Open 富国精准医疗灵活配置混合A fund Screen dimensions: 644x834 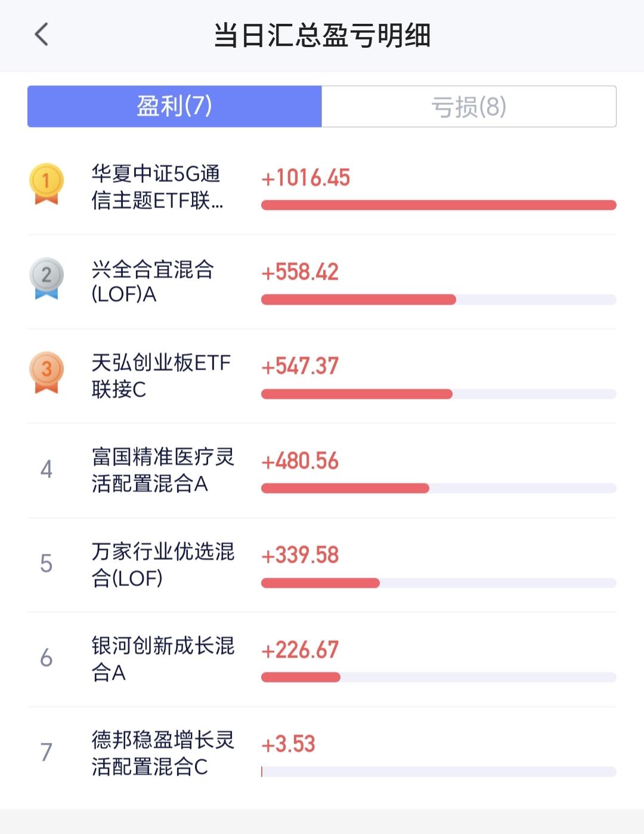(x=163, y=470)
